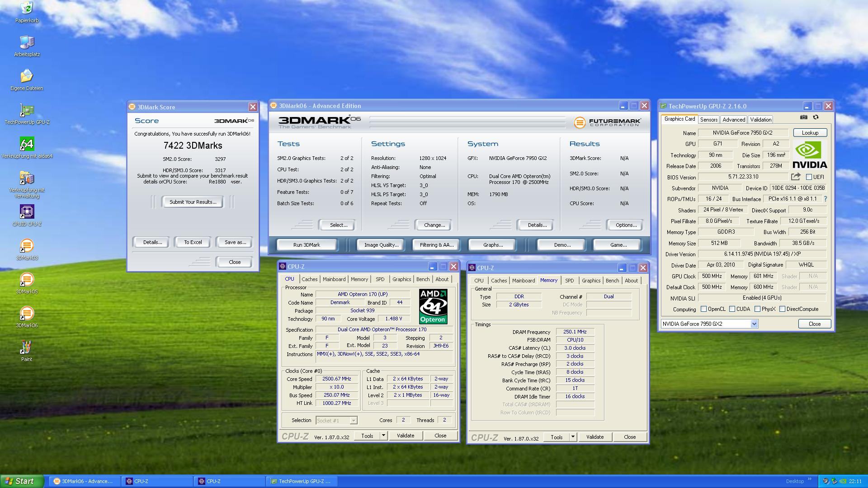Click the system tray clock
Image resolution: width=868 pixels, height=488 pixels.
[855, 481]
